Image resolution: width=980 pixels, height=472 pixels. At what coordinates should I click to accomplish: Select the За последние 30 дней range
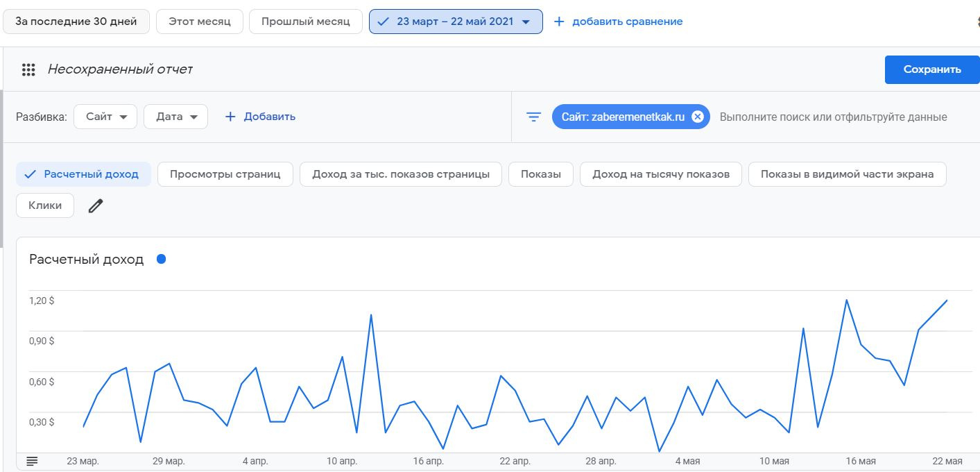[x=76, y=22]
